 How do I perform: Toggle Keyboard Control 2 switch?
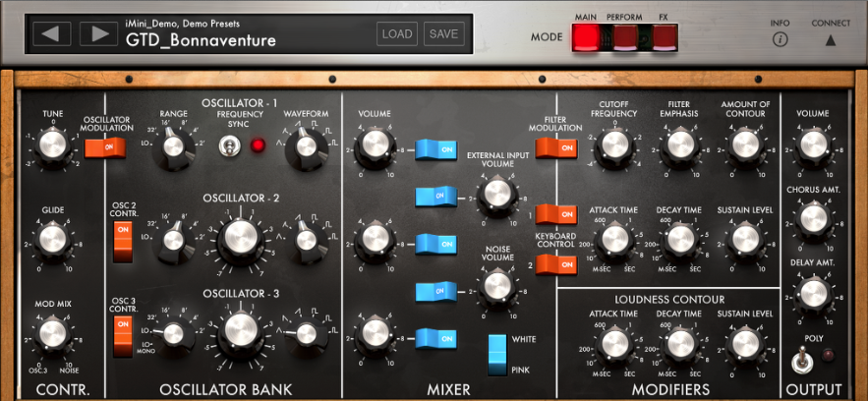(x=556, y=264)
